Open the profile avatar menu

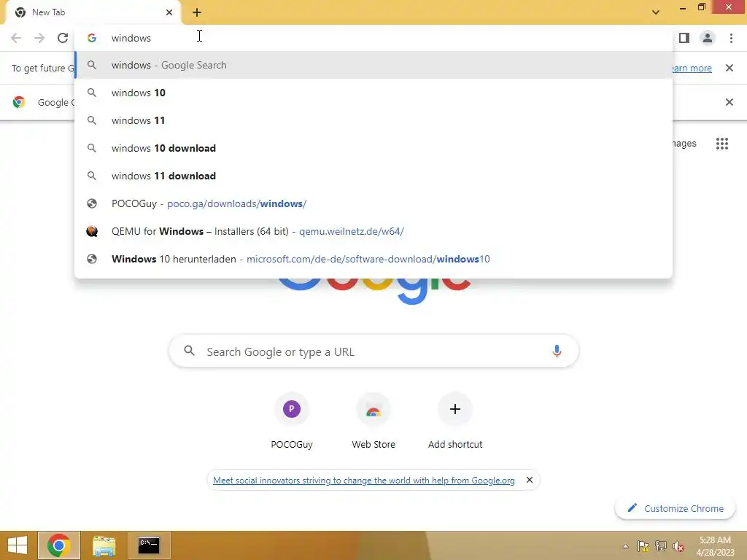pos(708,38)
